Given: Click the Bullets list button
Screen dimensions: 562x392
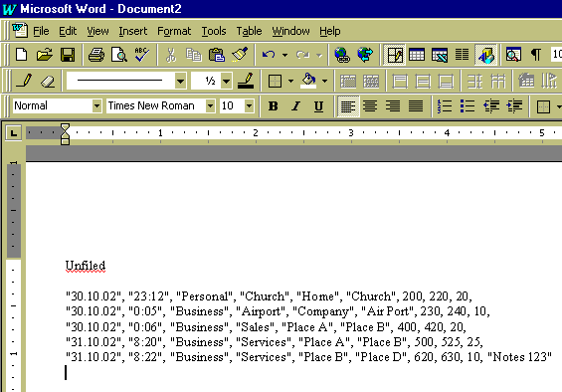Looking at the screenshot, I should (468, 106).
